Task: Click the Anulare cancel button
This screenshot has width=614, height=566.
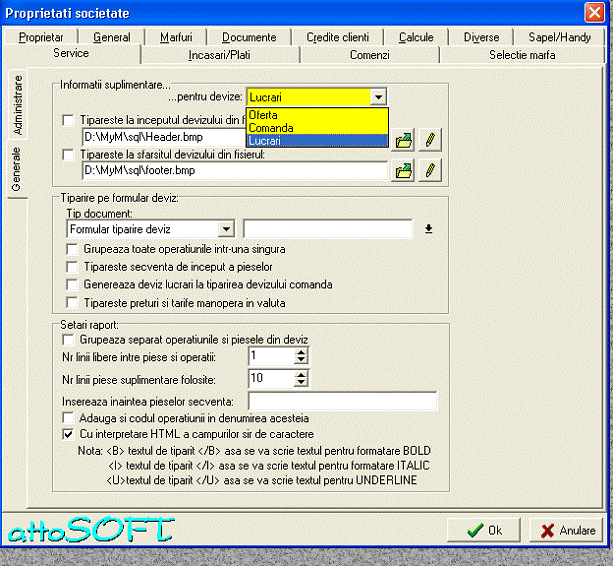Action: pos(562,531)
